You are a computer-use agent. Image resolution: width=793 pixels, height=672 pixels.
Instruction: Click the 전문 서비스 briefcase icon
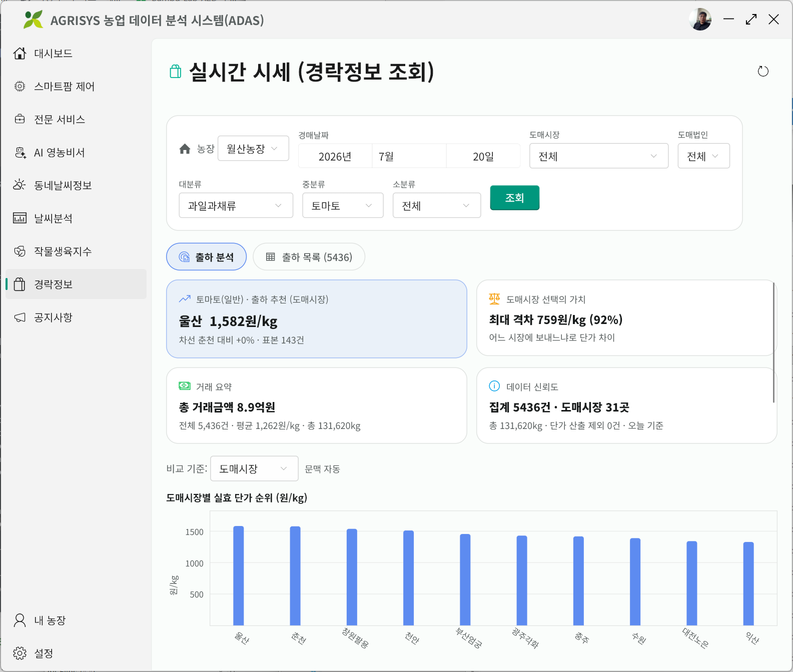pyautogui.click(x=20, y=119)
